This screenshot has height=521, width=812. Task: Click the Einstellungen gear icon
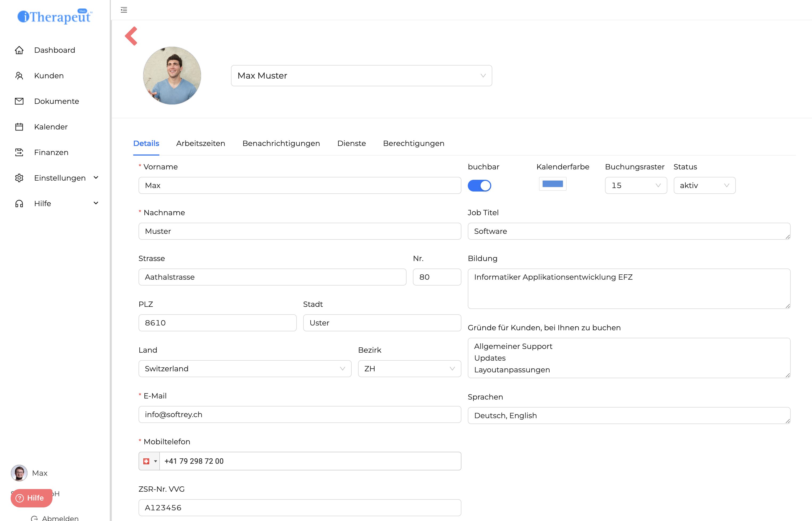click(19, 178)
